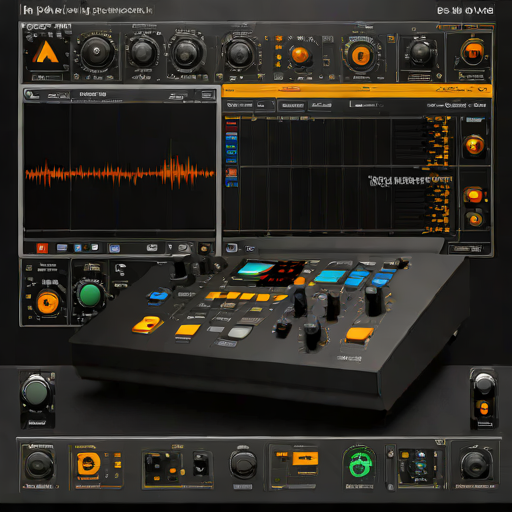
Task: Select the second tab under orange header bar
Action: click(264, 105)
